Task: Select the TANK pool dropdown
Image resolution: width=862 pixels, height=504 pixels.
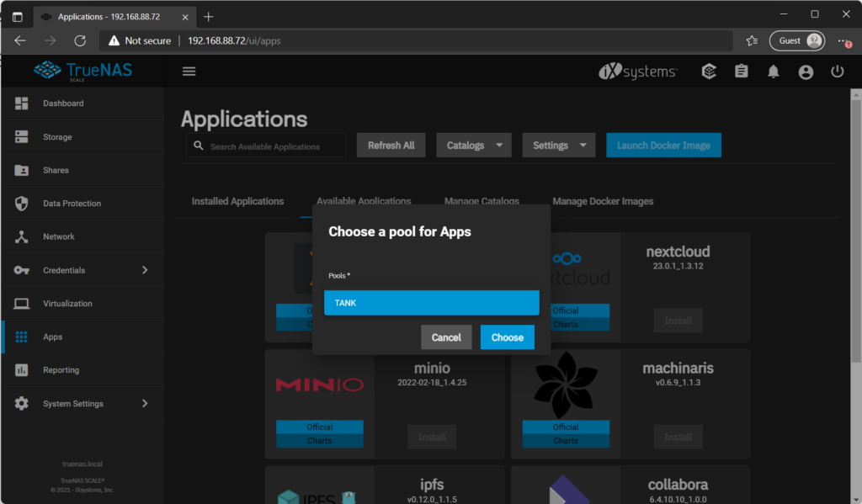Action: click(x=432, y=303)
